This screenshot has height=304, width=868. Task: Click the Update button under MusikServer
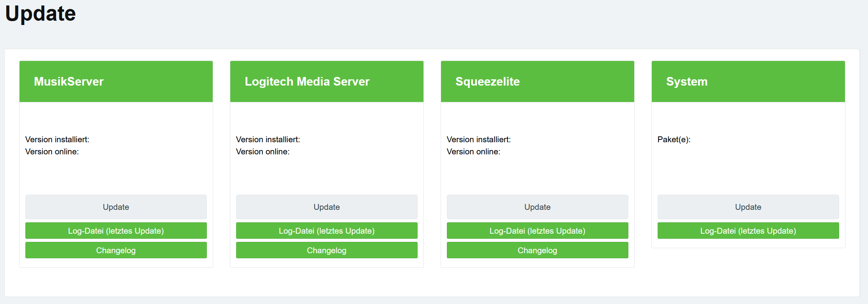click(x=116, y=207)
